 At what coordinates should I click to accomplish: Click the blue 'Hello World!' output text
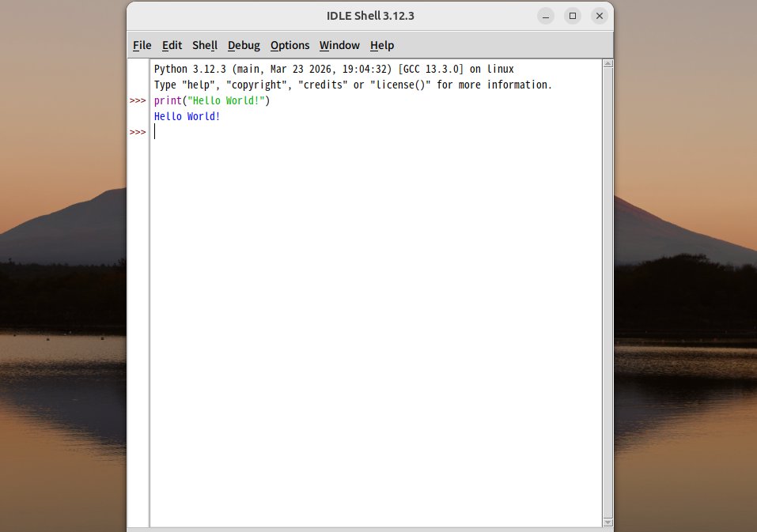tap(187, 117)
